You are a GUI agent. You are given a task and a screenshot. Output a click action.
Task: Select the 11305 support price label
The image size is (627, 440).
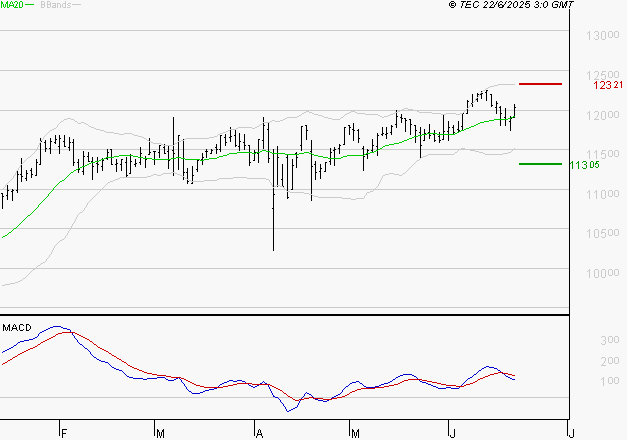585,164
